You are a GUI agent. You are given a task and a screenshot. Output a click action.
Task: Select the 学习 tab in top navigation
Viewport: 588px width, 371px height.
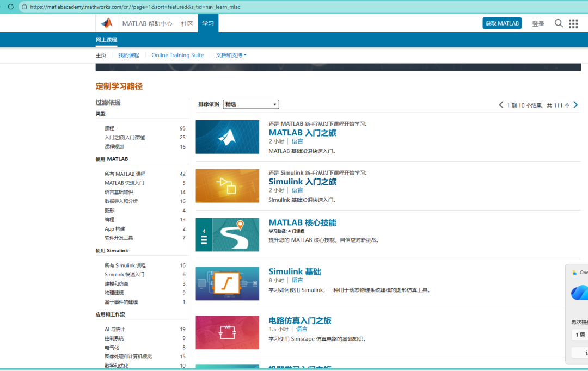208,23
